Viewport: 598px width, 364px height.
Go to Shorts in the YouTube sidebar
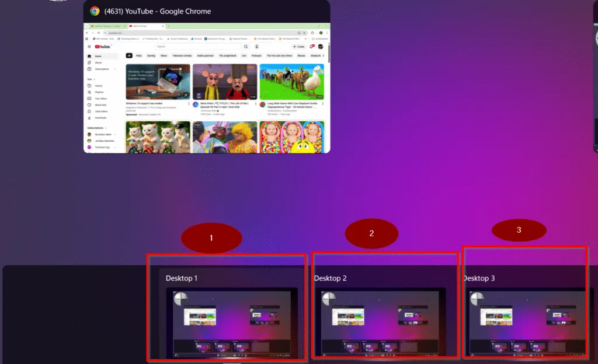(98, 62)
